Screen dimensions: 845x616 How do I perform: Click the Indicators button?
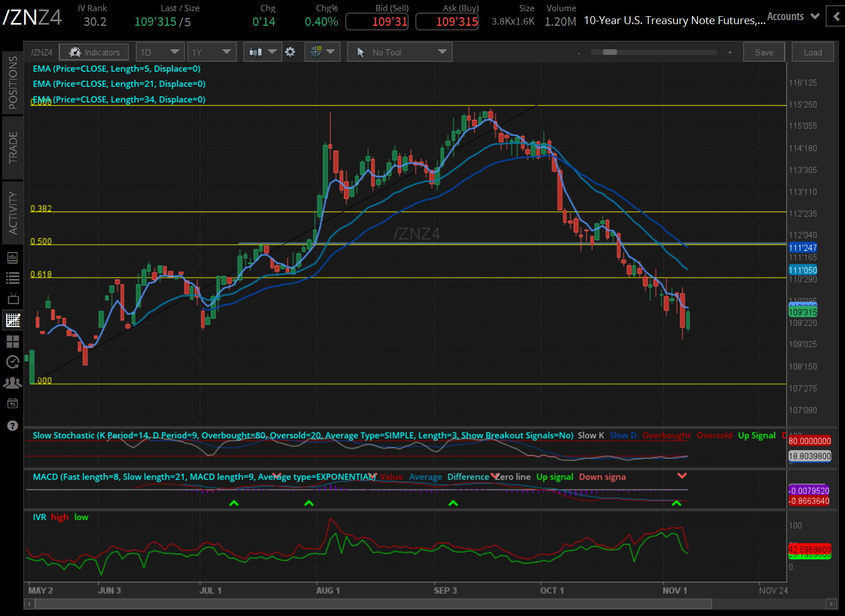pos(94,52)
